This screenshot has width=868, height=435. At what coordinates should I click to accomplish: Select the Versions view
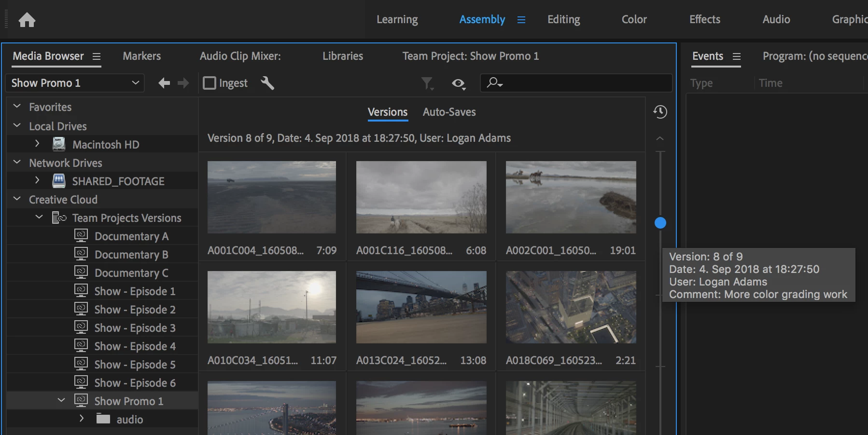point(388,112)
